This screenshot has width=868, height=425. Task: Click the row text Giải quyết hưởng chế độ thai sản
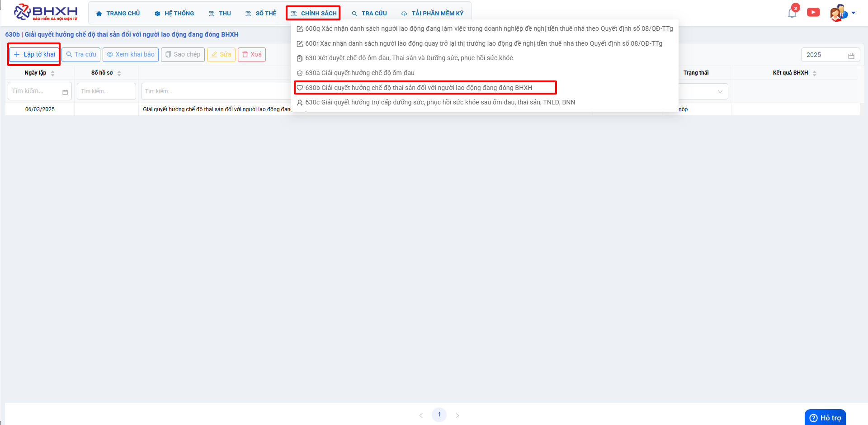[x=217, y=109]
